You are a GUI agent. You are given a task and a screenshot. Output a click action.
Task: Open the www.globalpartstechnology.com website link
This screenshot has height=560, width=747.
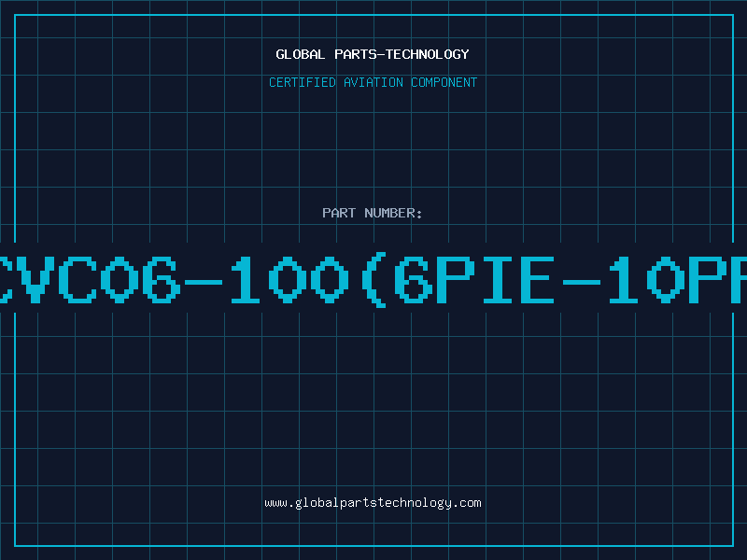(x=373, y=503)
